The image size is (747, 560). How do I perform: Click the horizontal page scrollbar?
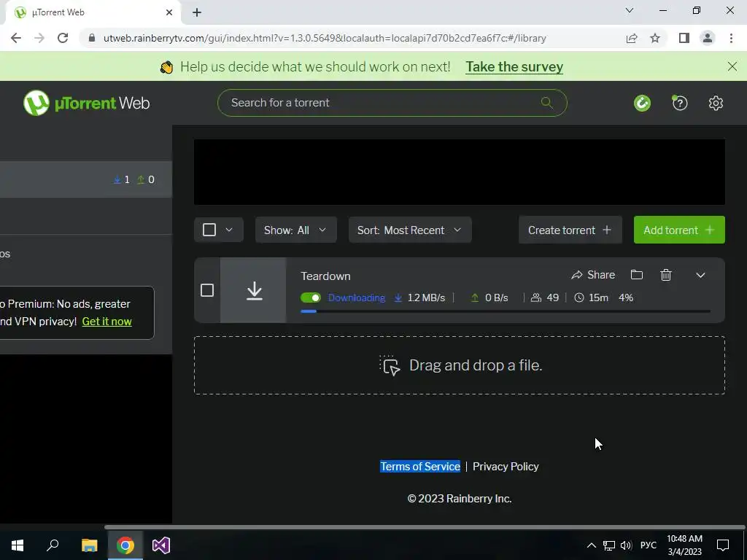[x=424, y=527]
